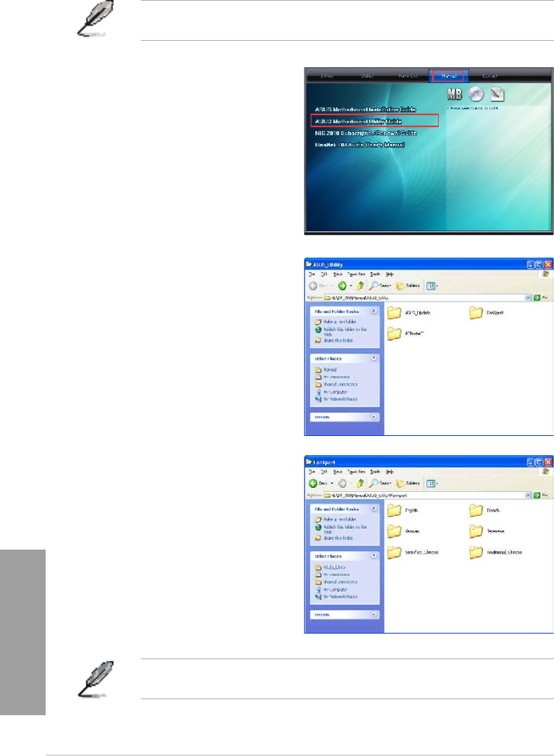Switch to the Utilities tab
554x756 pixels.
pyautogui.click(x=367, y=76)
